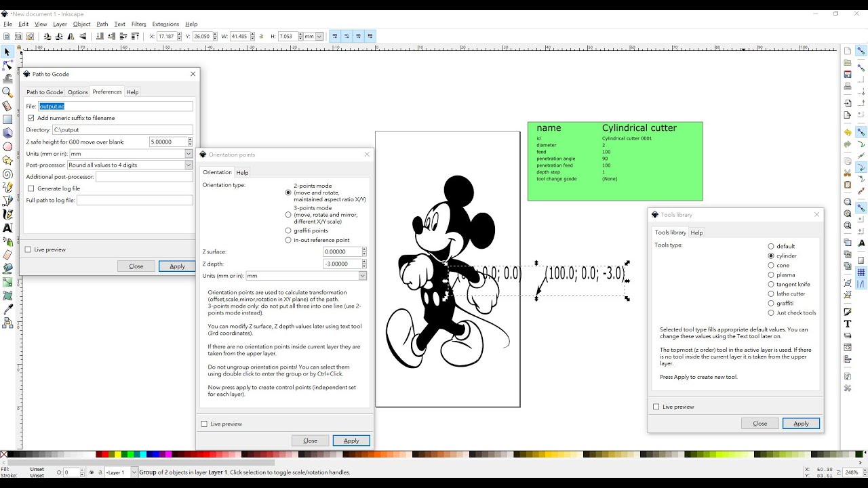This screenshot has width=868, height=488.
Task: Select the Measure ruler tool
Action: 7,106
